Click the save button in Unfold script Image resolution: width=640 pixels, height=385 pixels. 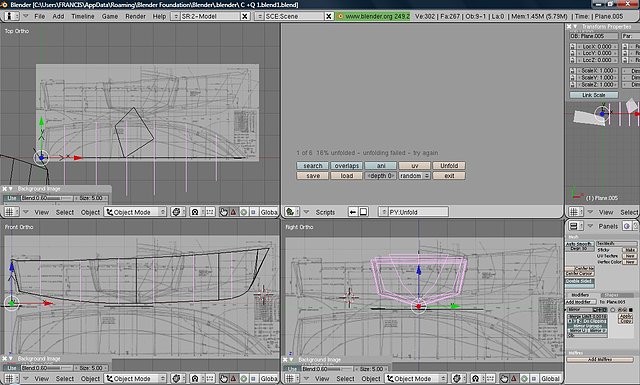tap(313, 176)
